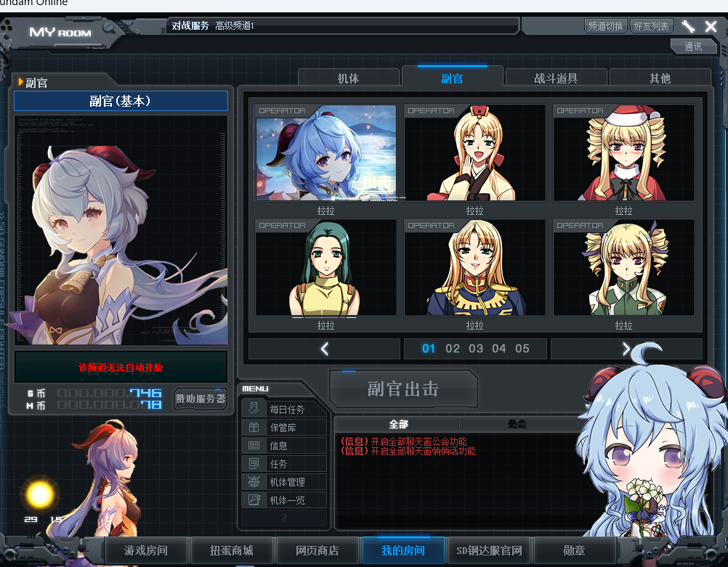Select the Santa hat operator thumbnail
This screenshot has width=728, height=567.
623,153
